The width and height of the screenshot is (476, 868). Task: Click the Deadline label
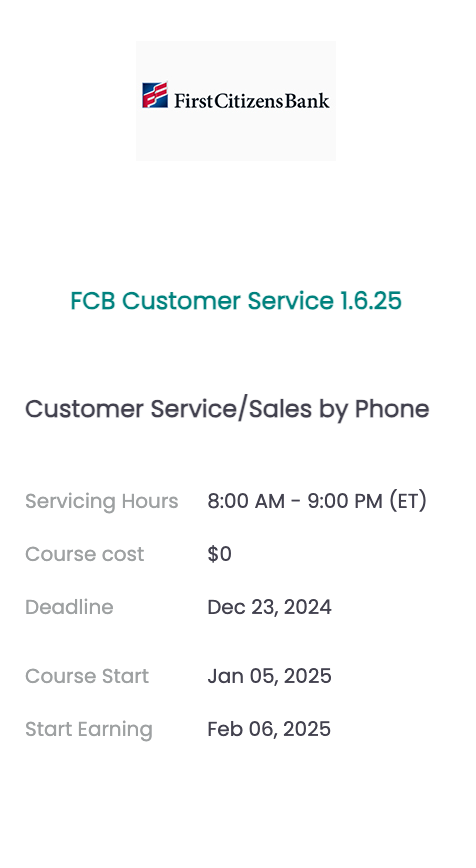tap(69, 607)
